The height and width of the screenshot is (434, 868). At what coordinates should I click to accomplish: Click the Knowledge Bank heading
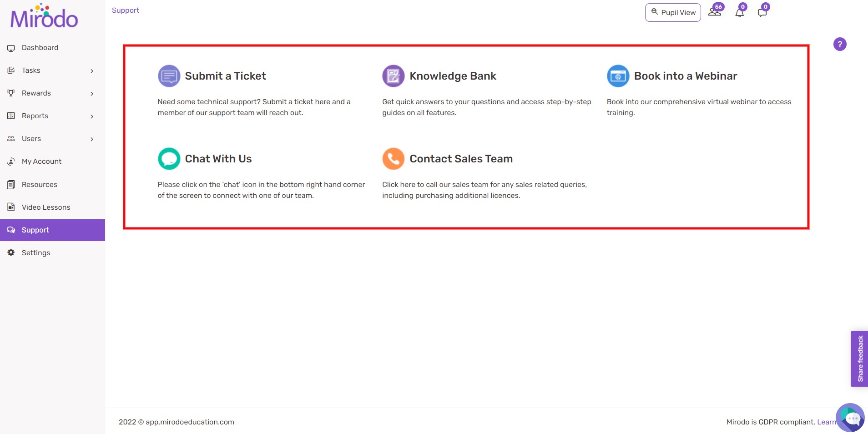coord(453,76)
